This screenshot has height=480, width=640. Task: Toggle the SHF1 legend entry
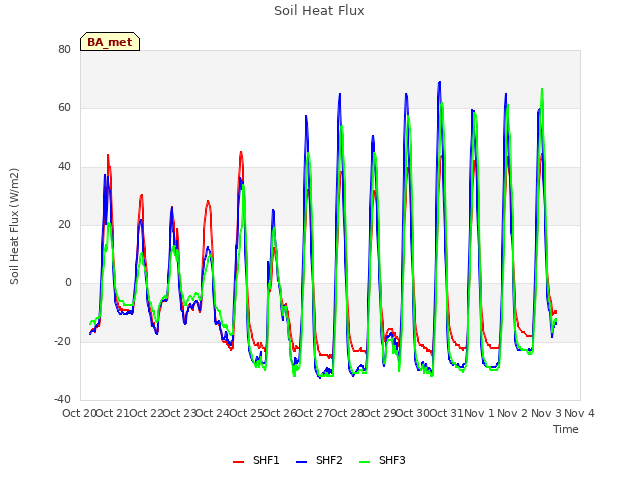click(256, 460)
